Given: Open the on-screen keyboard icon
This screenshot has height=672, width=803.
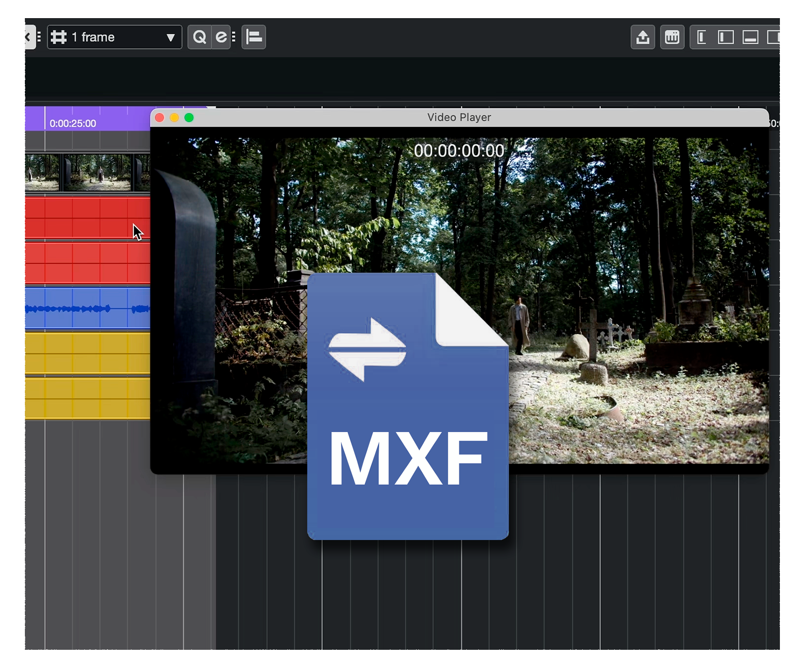Looking at the screenshot, I should coord(672,37).
